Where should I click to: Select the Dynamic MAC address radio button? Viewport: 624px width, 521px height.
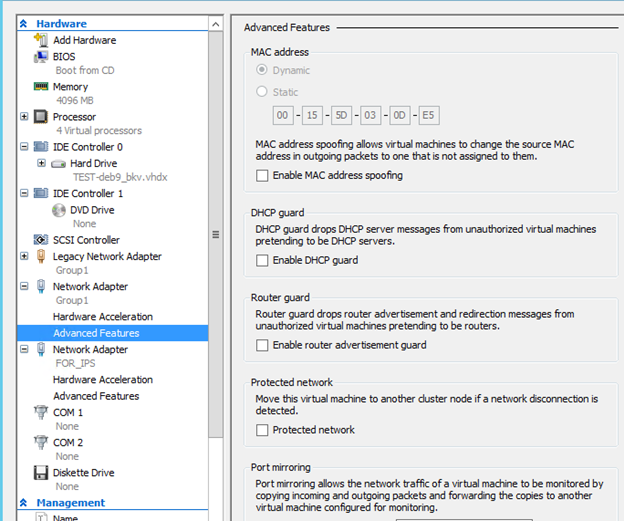(261, 70)
